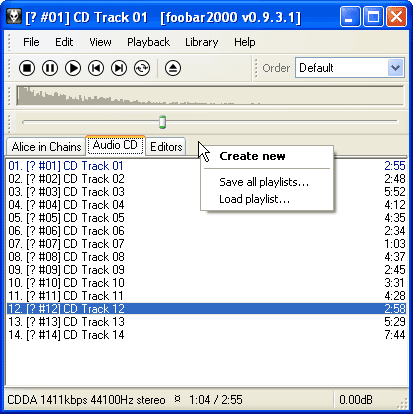This screenshot has height=414, width=413.
Task: Open the Library menu
Action: pyautogui.click(x=202, y=42)
